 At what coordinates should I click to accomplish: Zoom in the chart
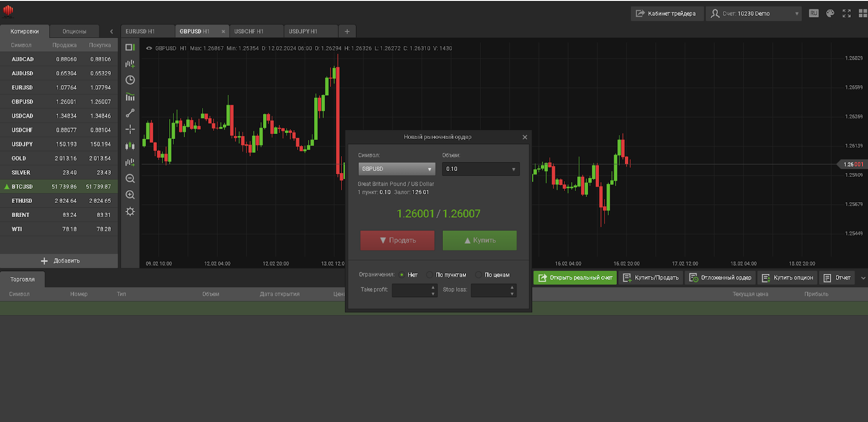(130, 195)
